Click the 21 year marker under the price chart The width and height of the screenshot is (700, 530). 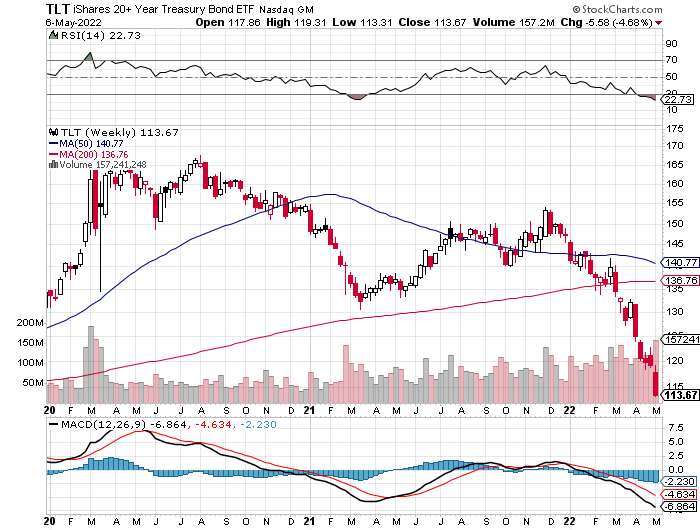click(309, 410)
